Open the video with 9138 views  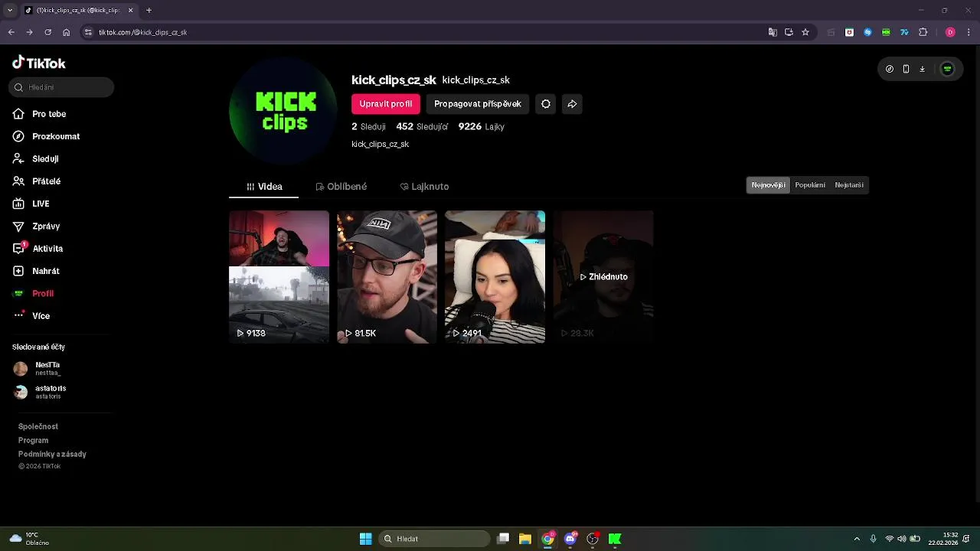[x=279, y=277]
